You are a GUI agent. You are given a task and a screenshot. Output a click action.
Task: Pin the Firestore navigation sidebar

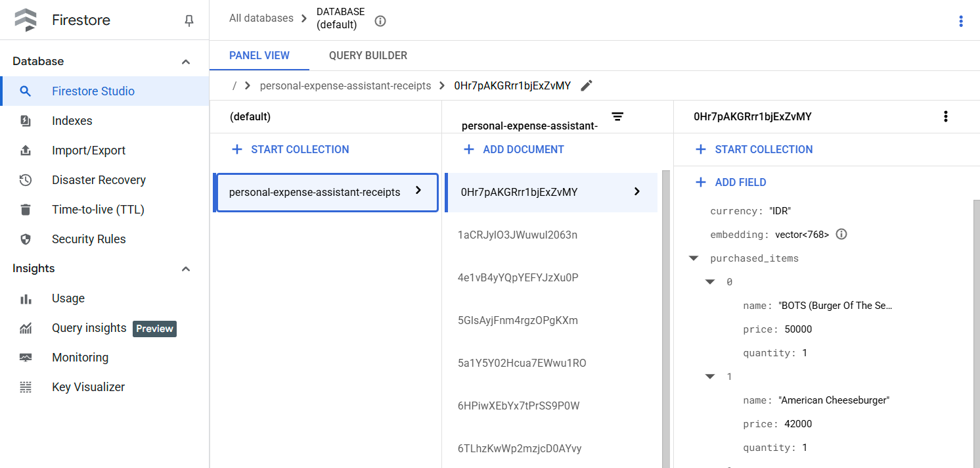pos(189,21)
